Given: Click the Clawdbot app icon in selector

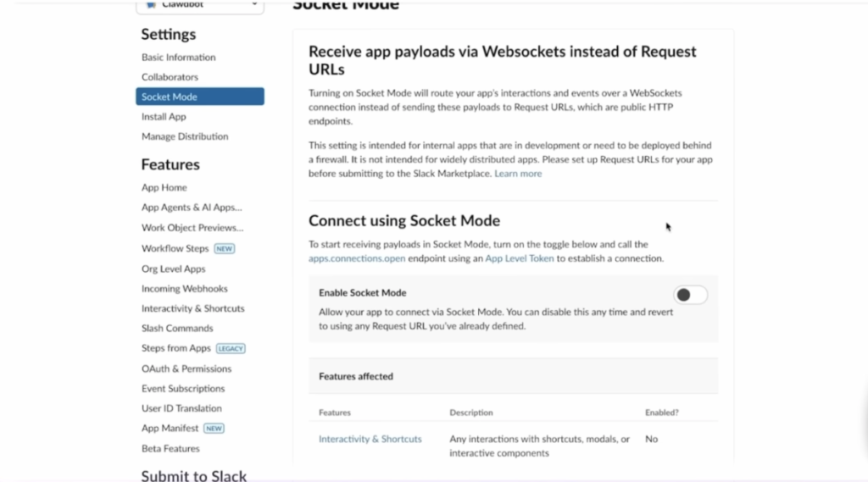Looking at the screenshot, I should [151, 4].
